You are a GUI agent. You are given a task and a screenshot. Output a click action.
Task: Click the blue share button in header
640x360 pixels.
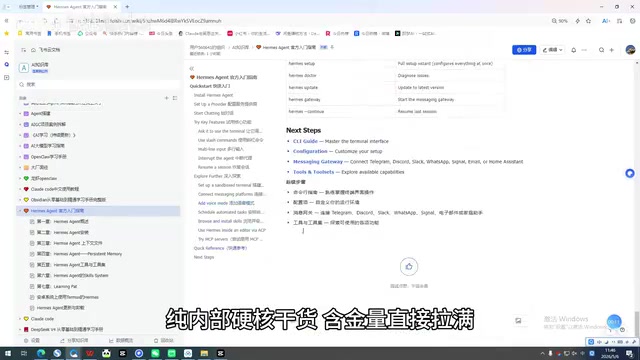pyautogui.click(x=524, y=50)
